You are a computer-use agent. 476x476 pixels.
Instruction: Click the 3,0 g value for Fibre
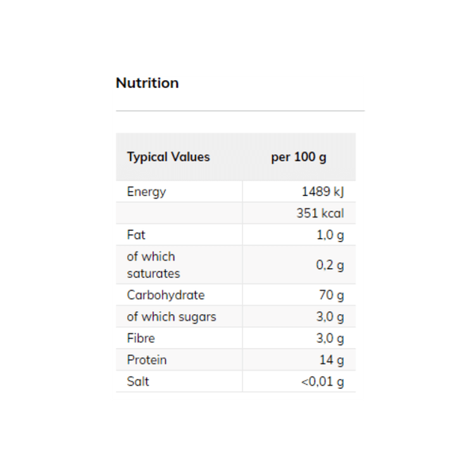click(x=330, y=338)
